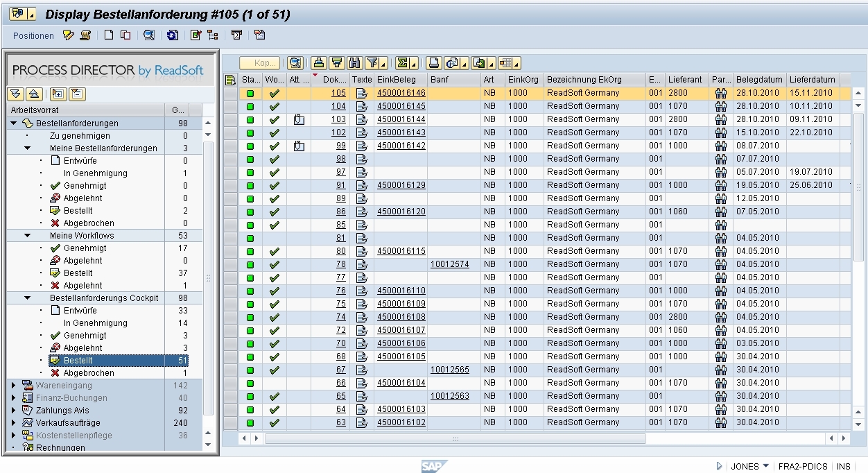
Task: Click the refresh icon in the Positionen toolbar
Action: coord(171,35)
